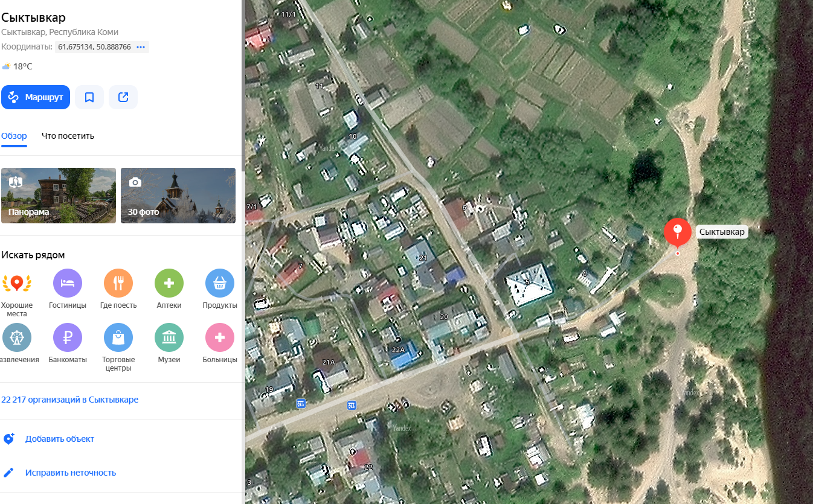The width and height of the screenshot is (813, 504).
Task: Click the red Сыктывкар map pin
Action: pos(677,232)
